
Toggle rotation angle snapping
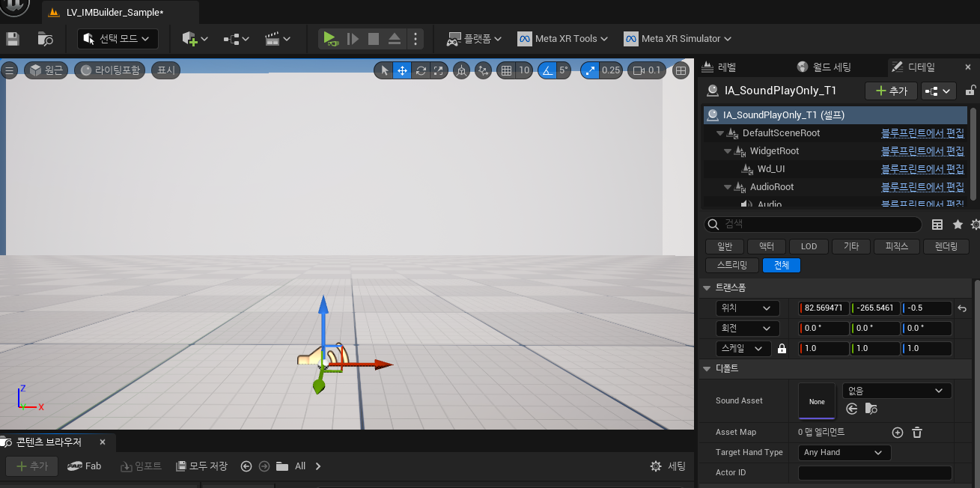pos(547,70)
